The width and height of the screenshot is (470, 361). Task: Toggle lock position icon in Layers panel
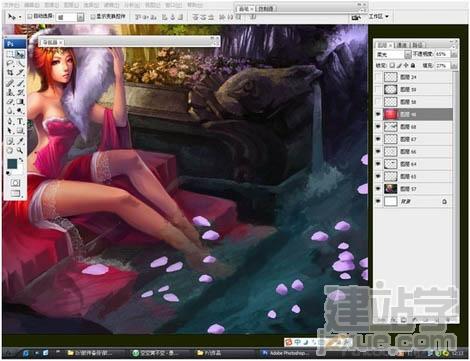[x=406, y=65]
